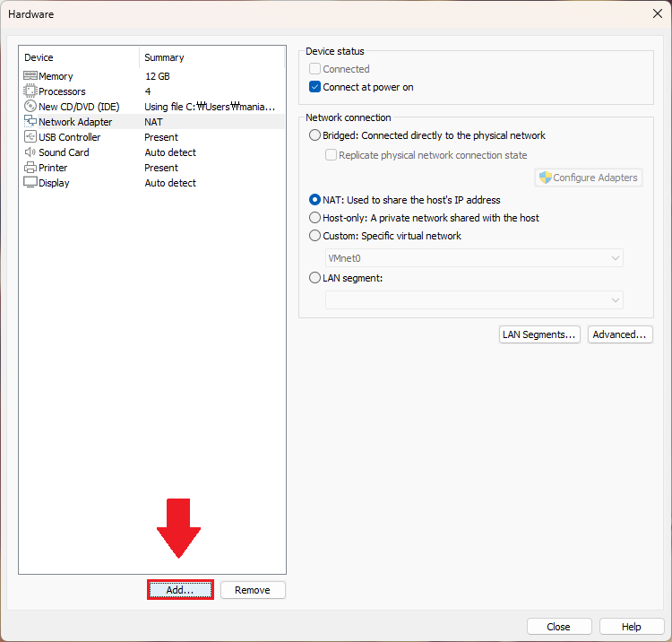The image size is (672, 642).
Task: Click the Sound Card speaker icon
Action: pyautogui.click(x=30, y=152)
